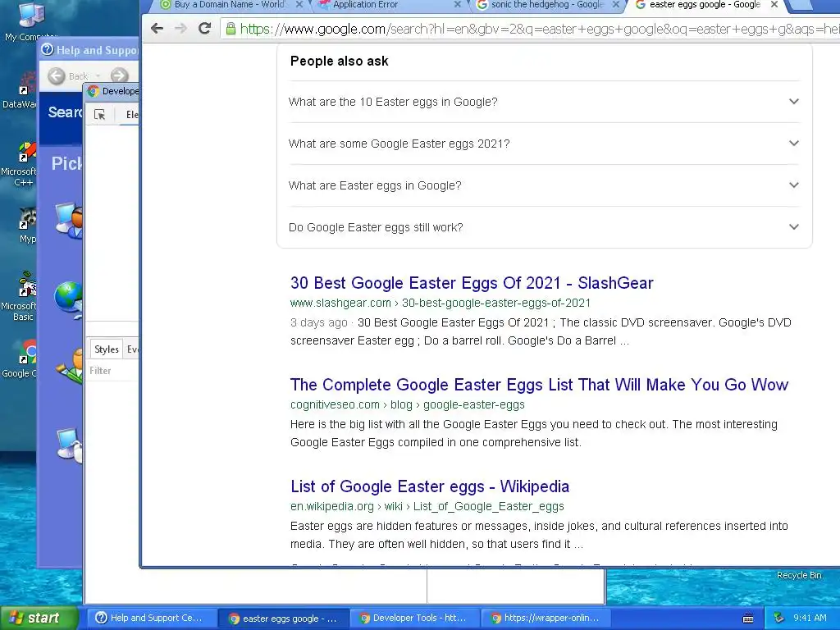Click the secure padlock icon
The height and width of the screenshot is (630, 840).
click(x=231, y=29)
